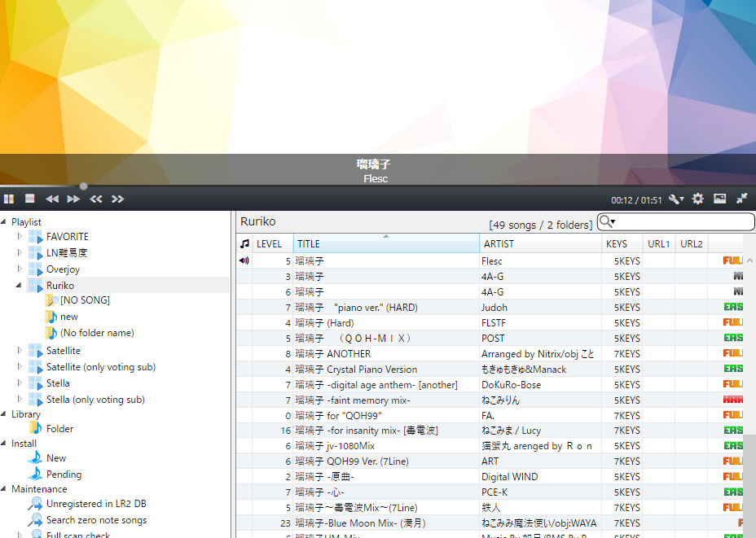756x538 pixels.
Task: Select the song by DoKuRo-Bose
Action: pyautogui.click(x=490, y=384)
